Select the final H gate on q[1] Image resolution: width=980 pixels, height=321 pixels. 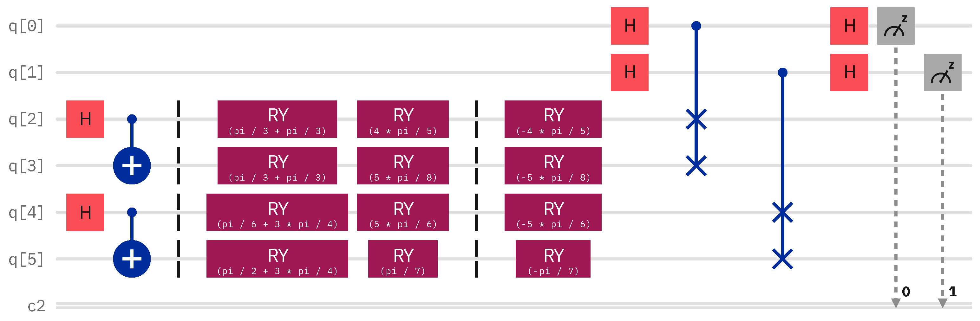(x=849, y=72)
